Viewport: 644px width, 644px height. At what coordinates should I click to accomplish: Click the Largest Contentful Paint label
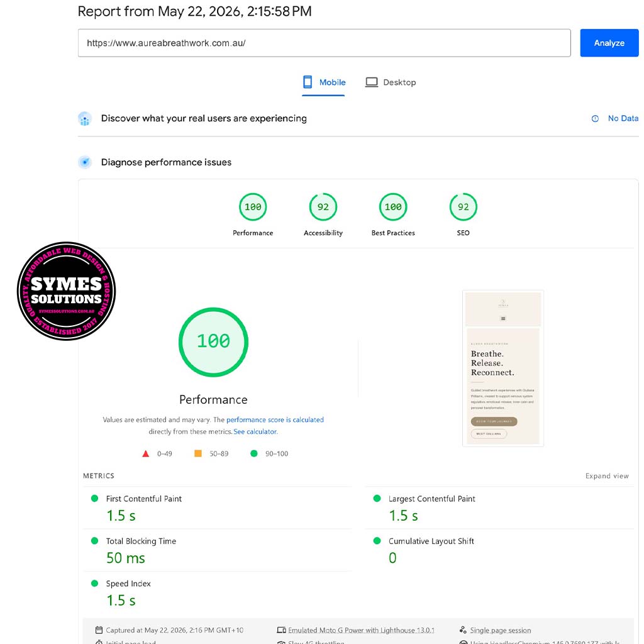[431, 499]
